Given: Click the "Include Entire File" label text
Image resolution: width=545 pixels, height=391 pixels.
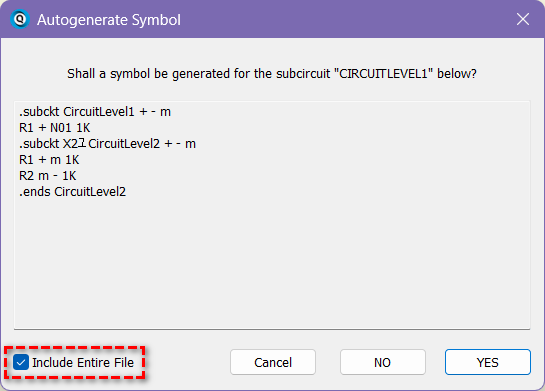Looking at the screenshot, I should pos(83,363).
